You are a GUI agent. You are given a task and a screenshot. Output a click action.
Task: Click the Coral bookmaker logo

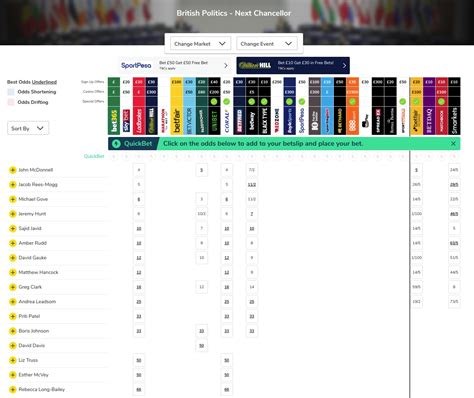coord(227,121)
